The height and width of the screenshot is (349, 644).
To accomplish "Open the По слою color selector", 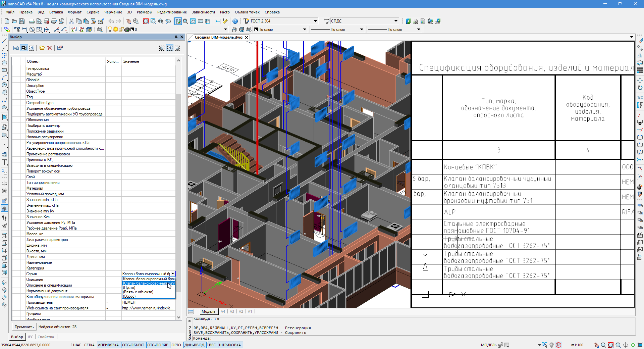I will click(x=305, y=29).
